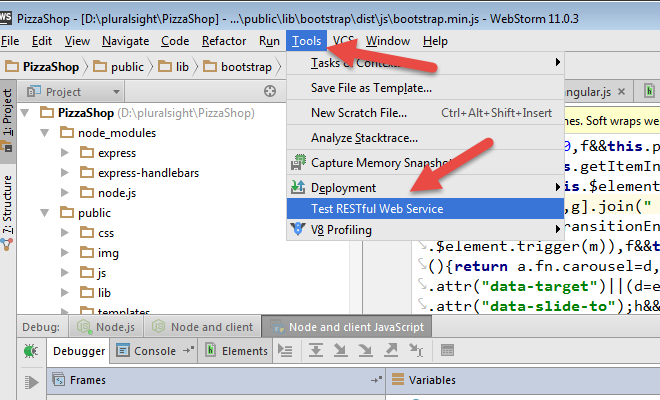Screen dimensions: 660x400
Task: Click show execution point icon
Action: click(x=285, y=350)
